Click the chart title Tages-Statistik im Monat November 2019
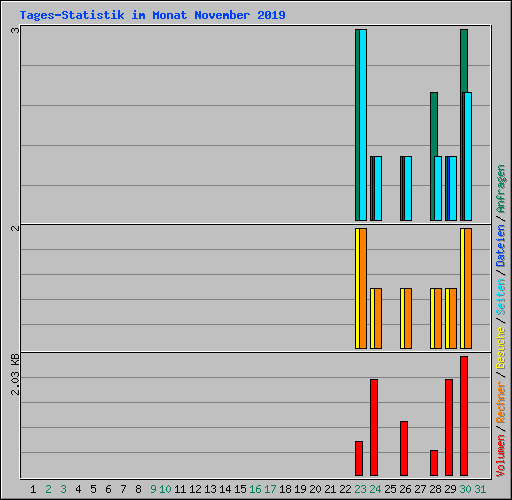This screenshot has height=500, width=512. coord(152,15)
